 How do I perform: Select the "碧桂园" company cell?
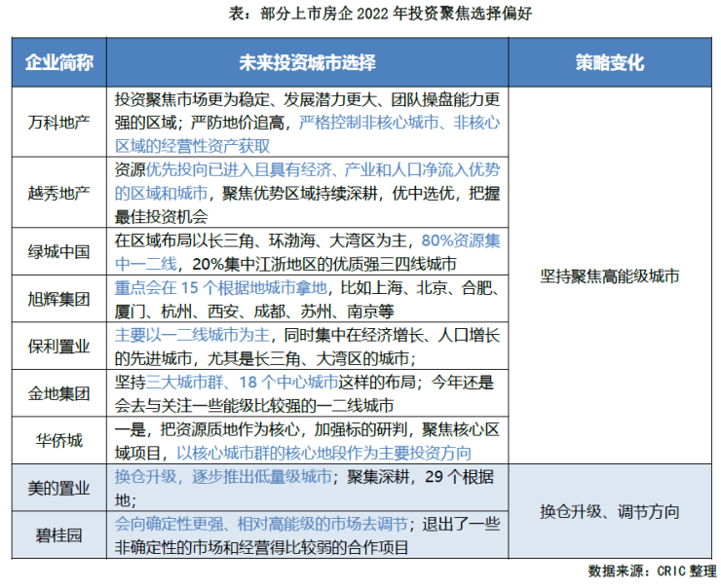click(58, 535)
